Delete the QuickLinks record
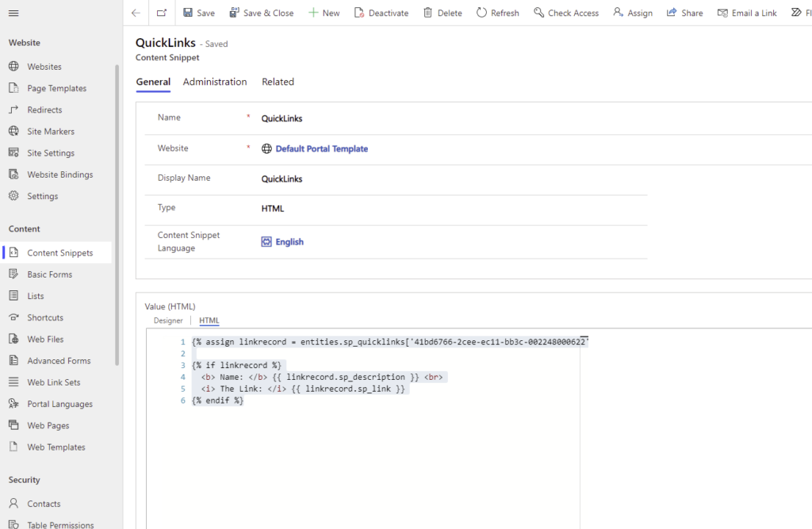812x529 pixels. [x=442, y=13]
